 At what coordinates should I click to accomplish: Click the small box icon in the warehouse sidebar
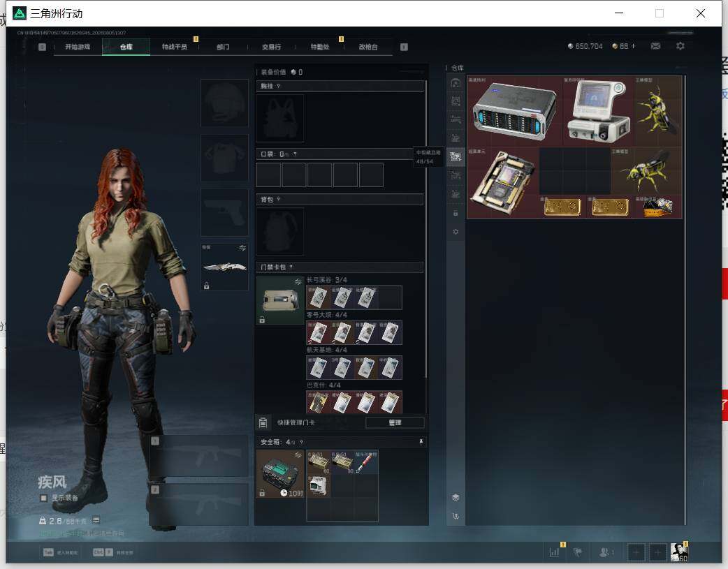pyautogui.click(x=456, y=213)
